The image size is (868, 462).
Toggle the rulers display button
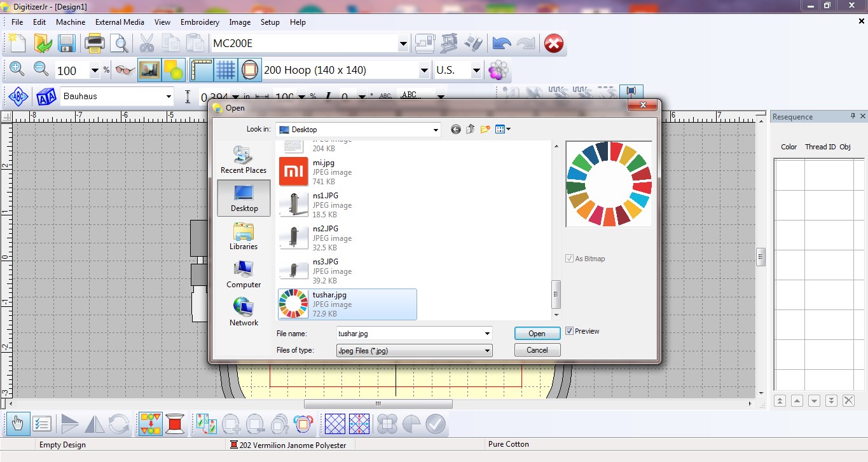[202, 70]
